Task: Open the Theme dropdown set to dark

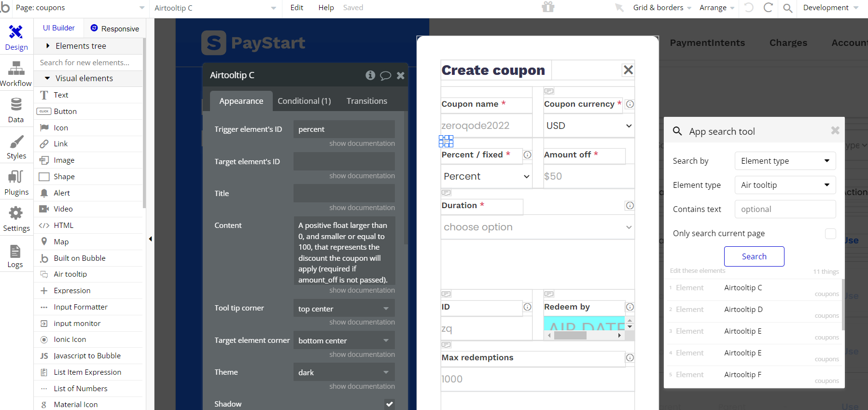Action: 344,372
